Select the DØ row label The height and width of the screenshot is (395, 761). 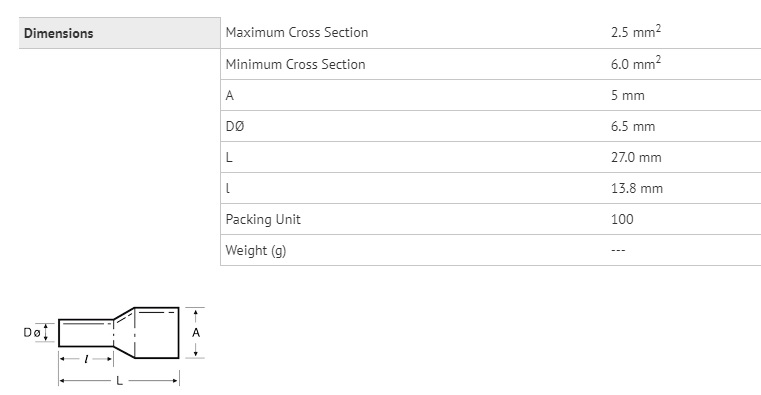click(235, 126)
